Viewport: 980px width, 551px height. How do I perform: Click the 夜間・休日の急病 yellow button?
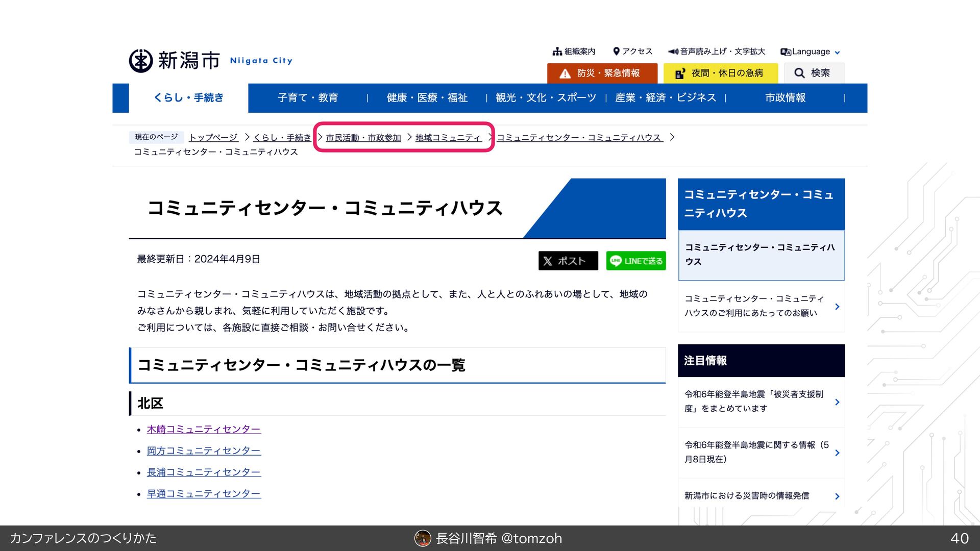tap(720, 73)
